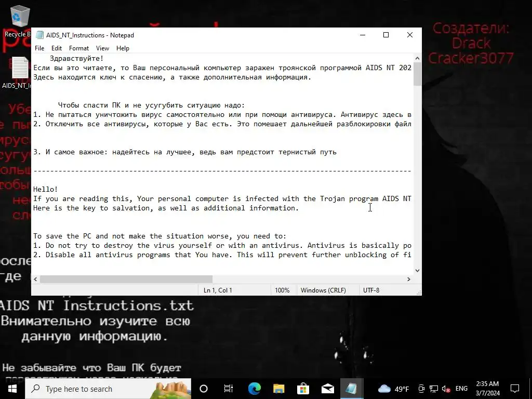Open File Explorer from taskbar
The width and height of the screenshot is (532, 399).
[x=278, y=389]
